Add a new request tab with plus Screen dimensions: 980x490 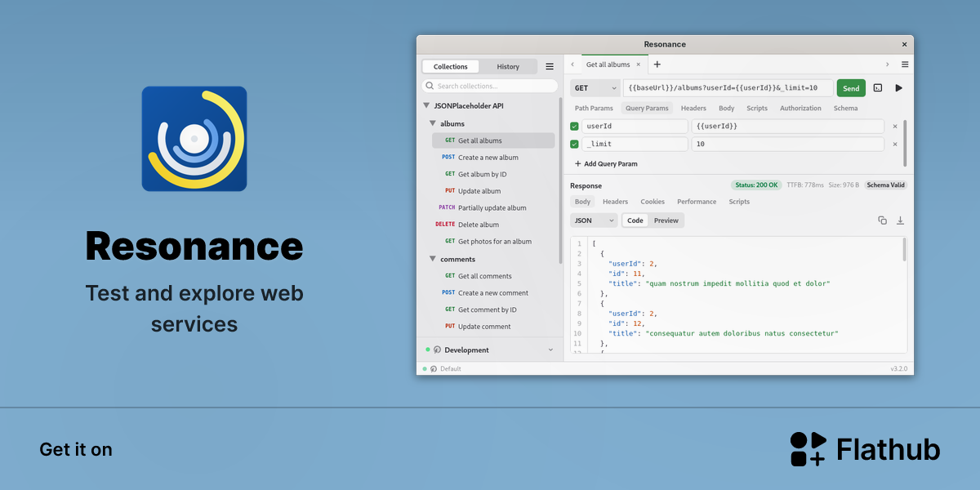pos(657,65)
